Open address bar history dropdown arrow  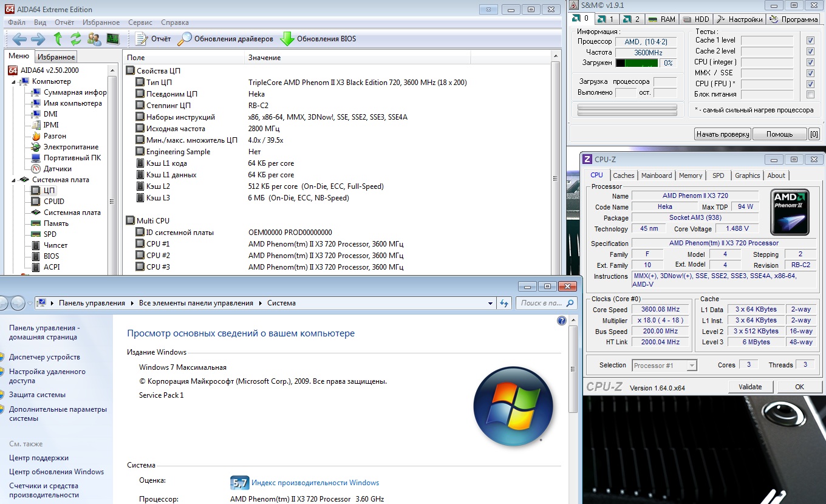pyautogui.click(x=491, y=303)
